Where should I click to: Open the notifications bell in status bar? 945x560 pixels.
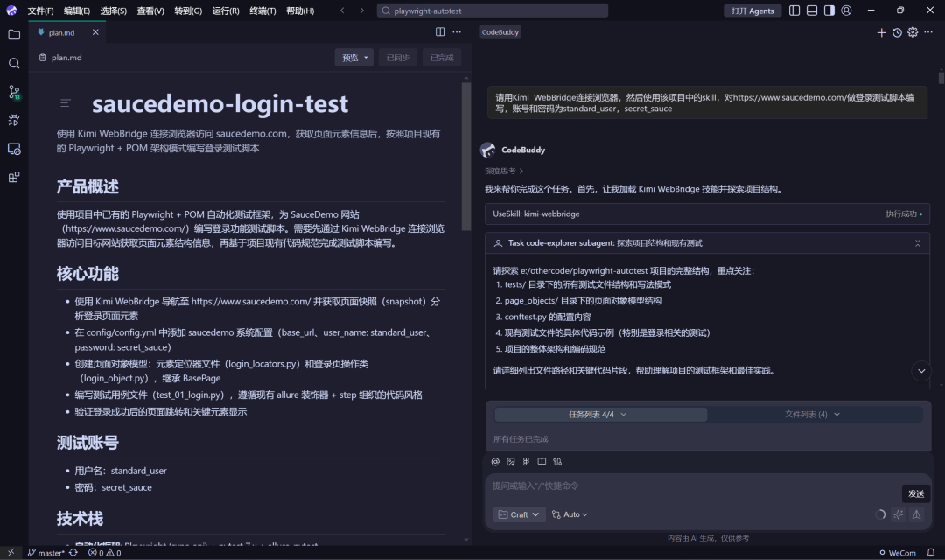(930, 553)
